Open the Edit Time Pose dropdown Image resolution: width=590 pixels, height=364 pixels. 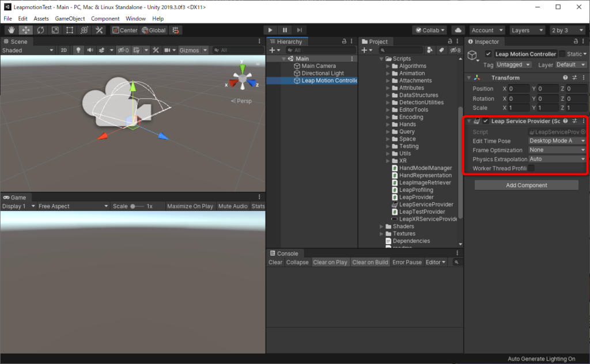tap(557, 141)
